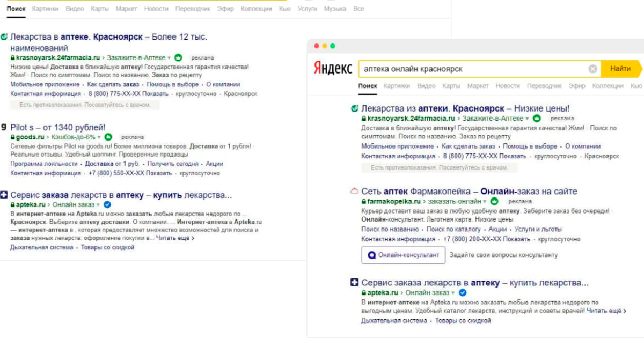This screenshot has width=644, height=338.
Task: Click blue verified checkmark after Онлайн заказ, front window
Action: (463, 292)
